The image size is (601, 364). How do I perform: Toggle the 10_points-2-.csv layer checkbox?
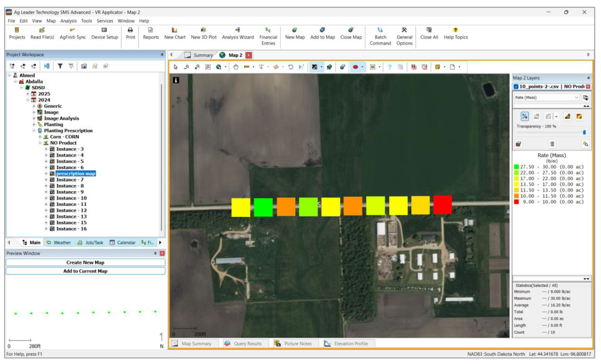516,87
